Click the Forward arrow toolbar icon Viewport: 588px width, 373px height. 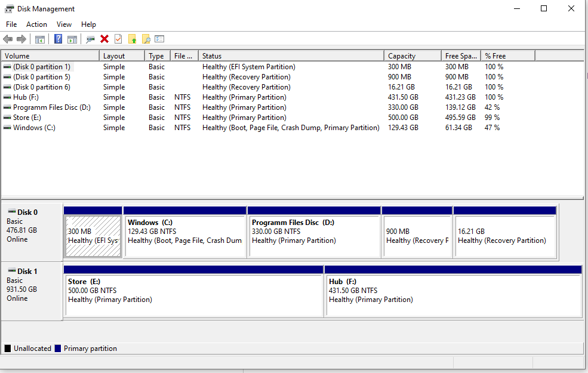(x=21, y=39)
